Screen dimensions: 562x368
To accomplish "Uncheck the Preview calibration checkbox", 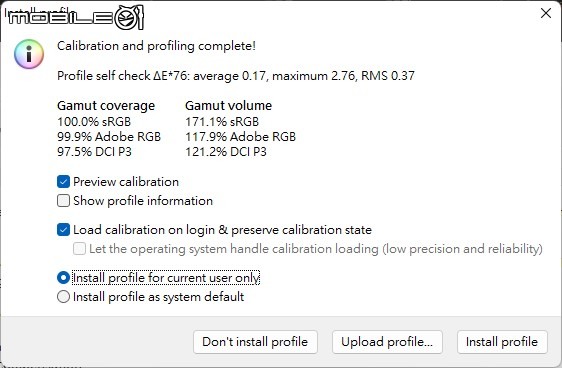I will 63,182.
